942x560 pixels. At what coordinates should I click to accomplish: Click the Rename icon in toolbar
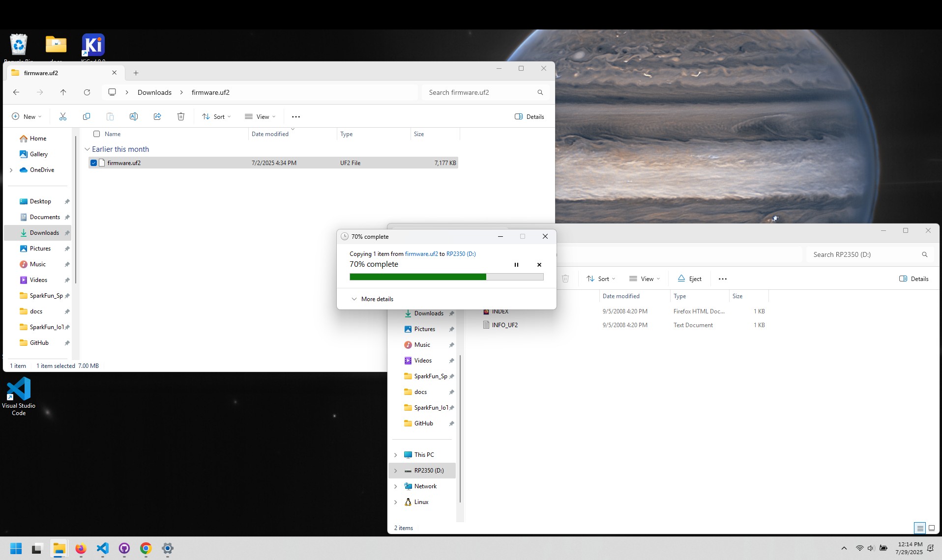133,116
